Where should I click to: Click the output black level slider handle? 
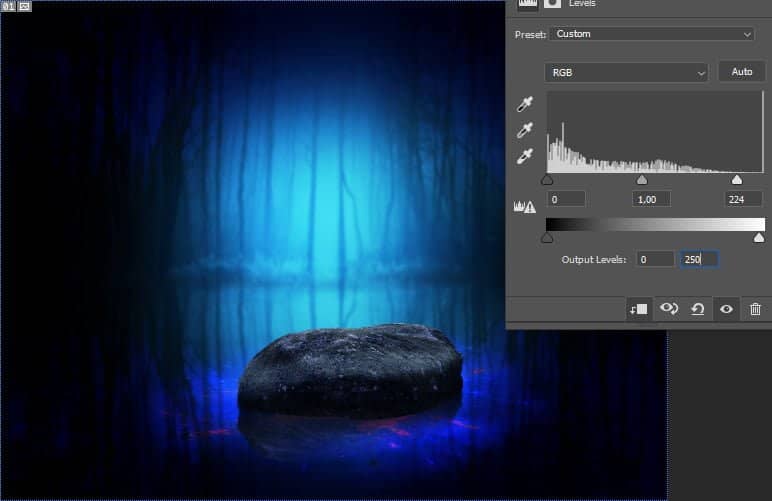pyautogui.click(x=547, y=238)
